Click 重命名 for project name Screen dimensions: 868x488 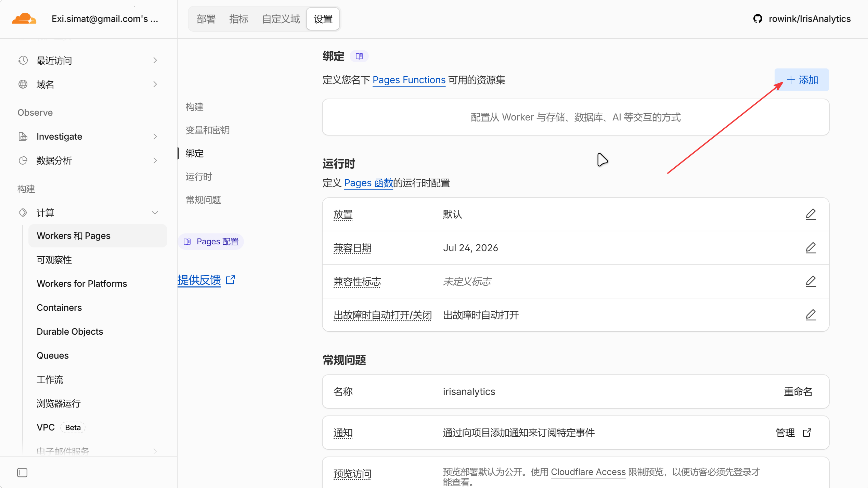(x=798, y=391)
